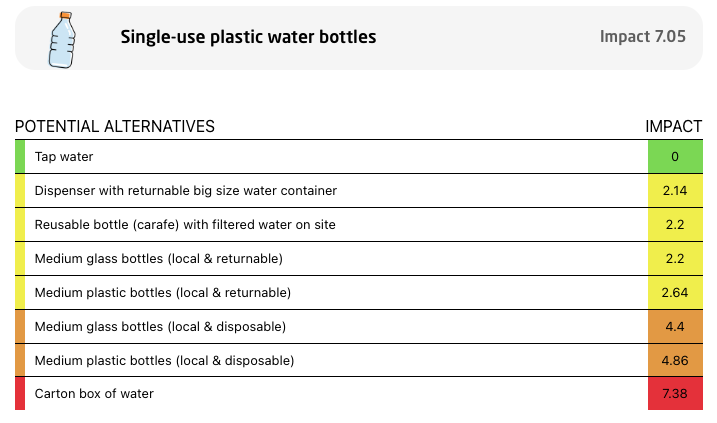Open the Tap water alternative row
717x423 pixels.
pos(358,157)
